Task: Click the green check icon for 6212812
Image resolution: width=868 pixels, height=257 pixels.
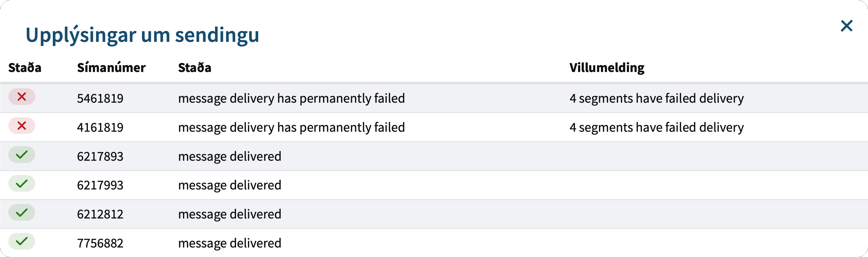Action: tap(22, 213)
